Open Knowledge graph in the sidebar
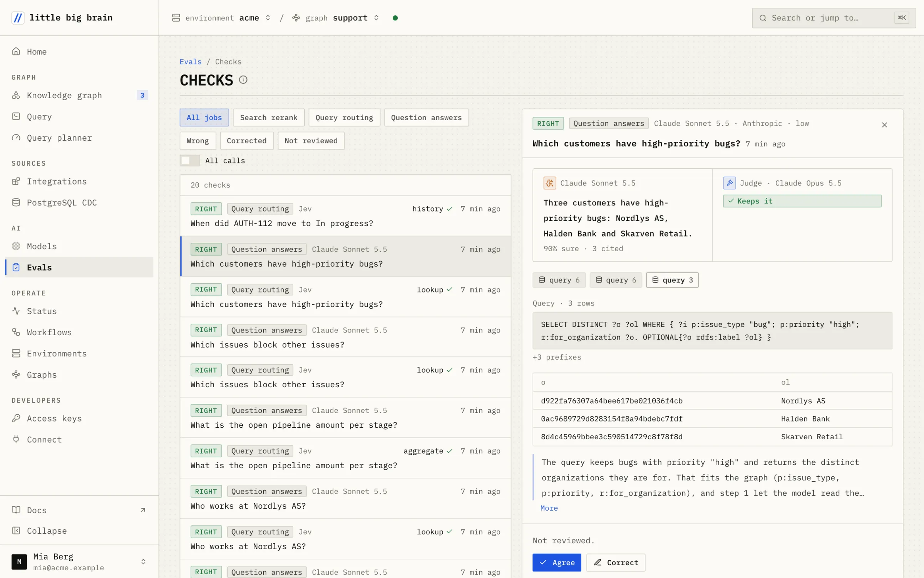The width and height of the screenshot is (924, 578). coord(79,95)
